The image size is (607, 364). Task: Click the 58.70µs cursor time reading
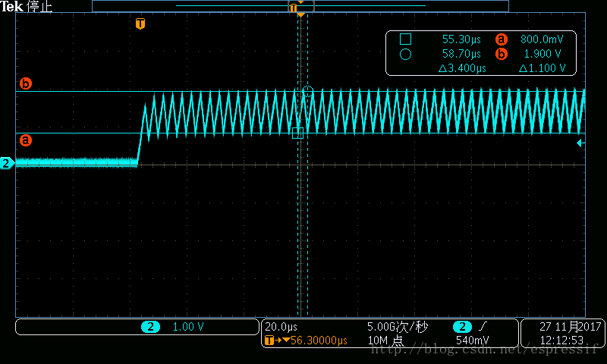[461, 54]
